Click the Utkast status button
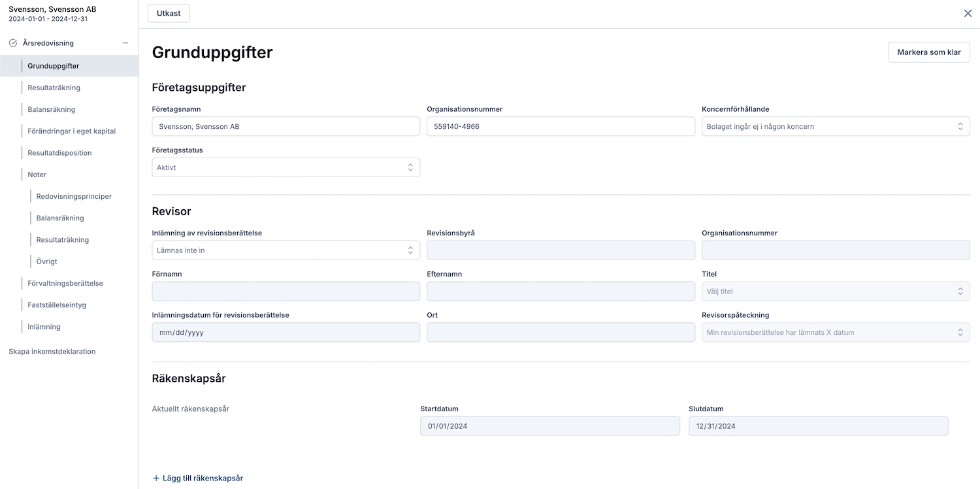This screenshot has width=980, height=489. click(169, 13)
